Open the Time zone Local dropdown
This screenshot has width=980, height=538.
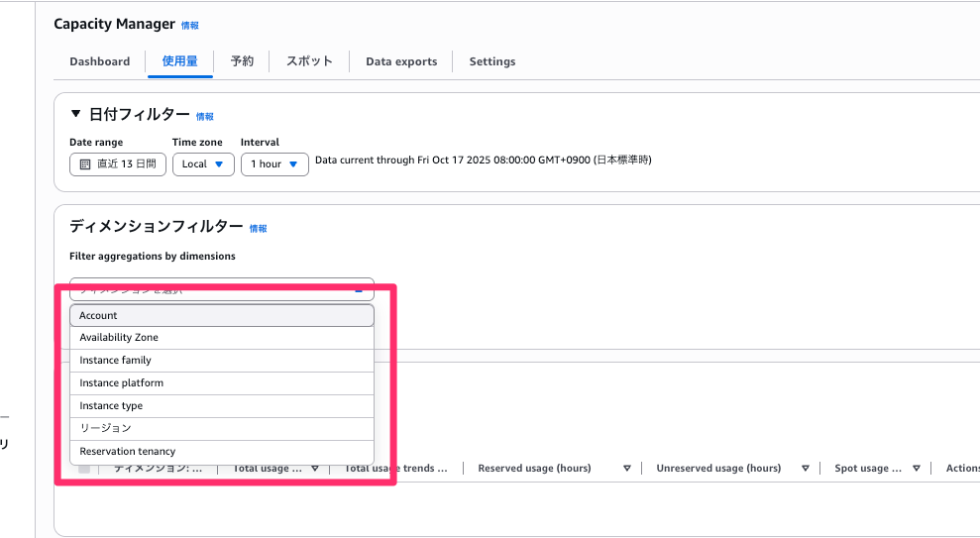tap(203, 164)
